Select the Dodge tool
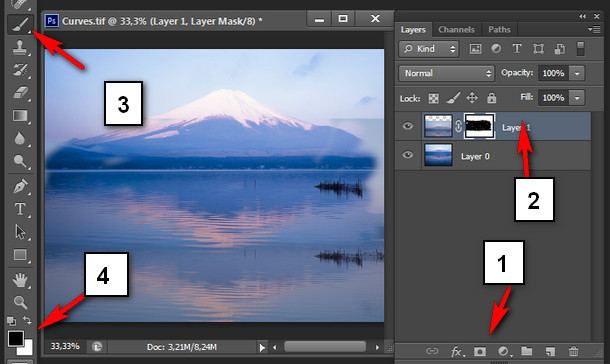This screenshot has width=610, height=364. coord(20,161)
